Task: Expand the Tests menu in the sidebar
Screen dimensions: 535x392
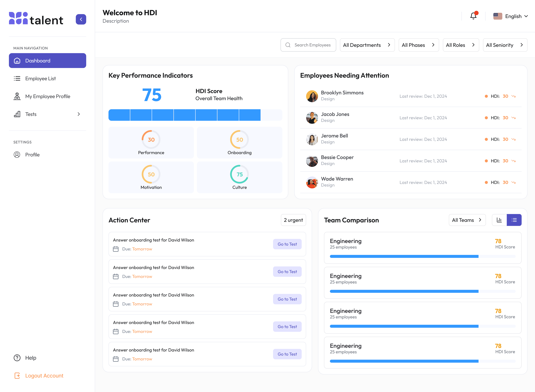Action: pyautogui.click(x=47, y=114)
